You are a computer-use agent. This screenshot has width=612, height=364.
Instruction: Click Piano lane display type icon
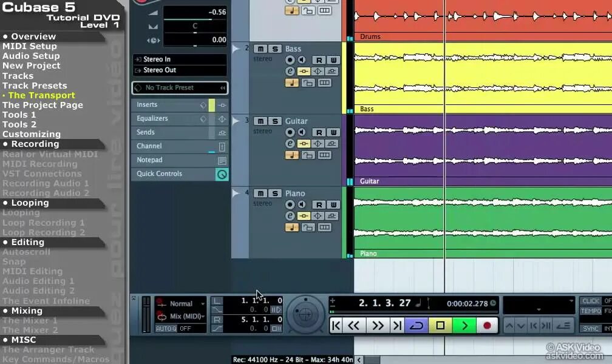tap(324, 227)
